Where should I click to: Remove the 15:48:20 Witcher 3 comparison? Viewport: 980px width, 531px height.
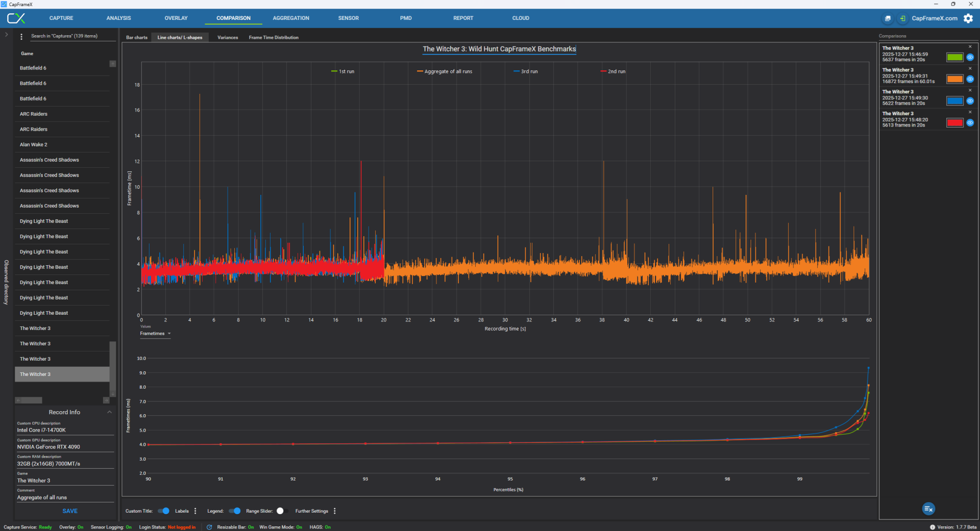point(970,112)
